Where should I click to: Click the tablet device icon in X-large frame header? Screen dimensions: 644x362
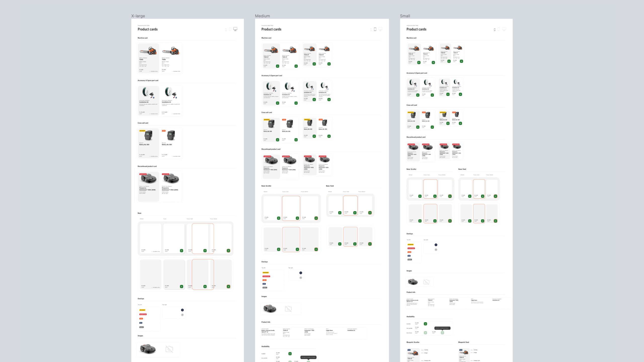pyautogui.click(x=230, y=29)
